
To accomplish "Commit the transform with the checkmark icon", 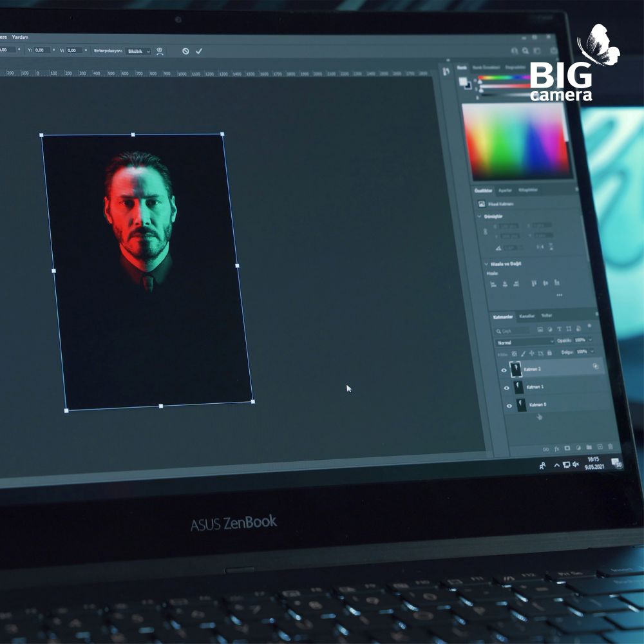I will (199, 51).
